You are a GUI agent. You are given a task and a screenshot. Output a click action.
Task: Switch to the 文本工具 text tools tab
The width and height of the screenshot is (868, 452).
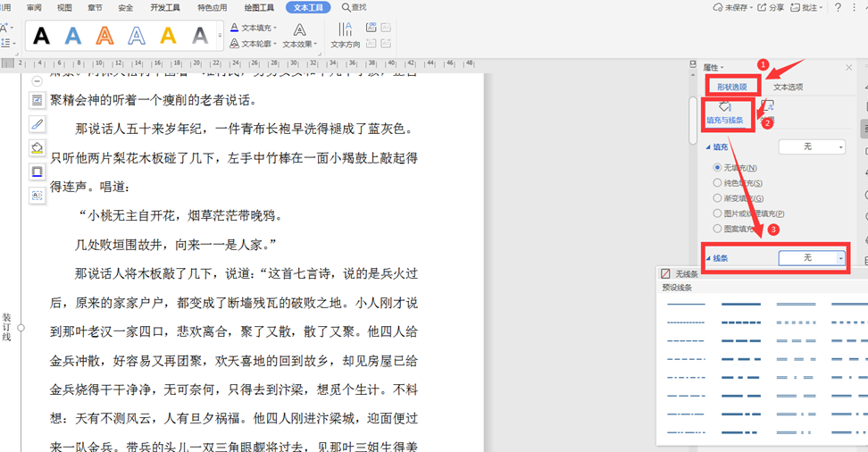[308, 7]
